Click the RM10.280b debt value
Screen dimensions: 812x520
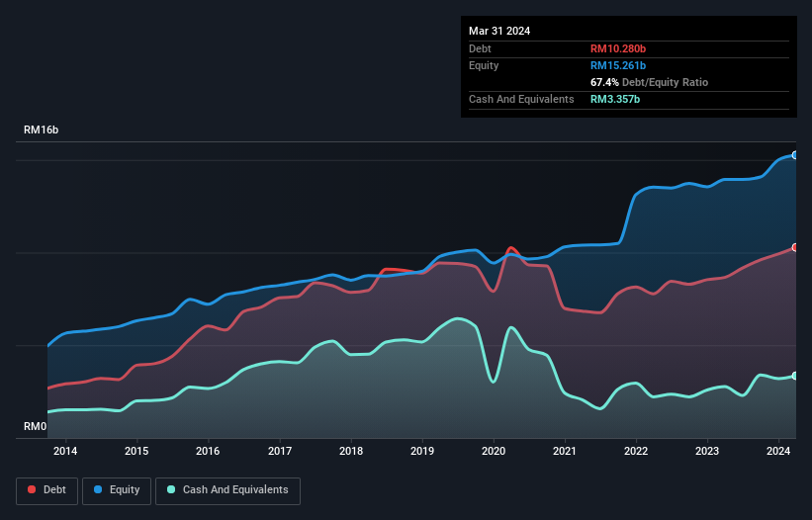[618, 48]
